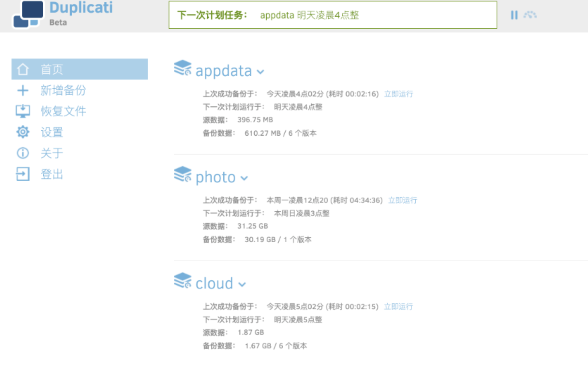Open the cloud backup title
The height and width of the screenshot is (369, 588).
pos(214,283)
